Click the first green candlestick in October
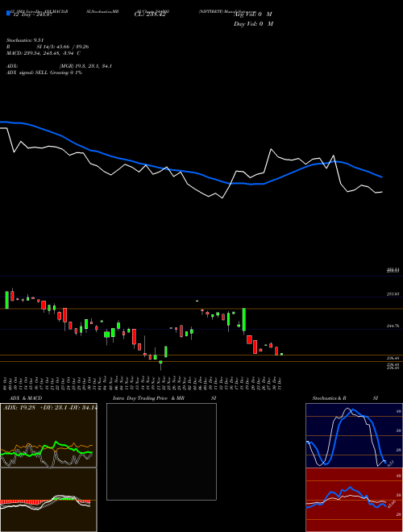This screenshot has height=532, width=403. tap(6, 300)
